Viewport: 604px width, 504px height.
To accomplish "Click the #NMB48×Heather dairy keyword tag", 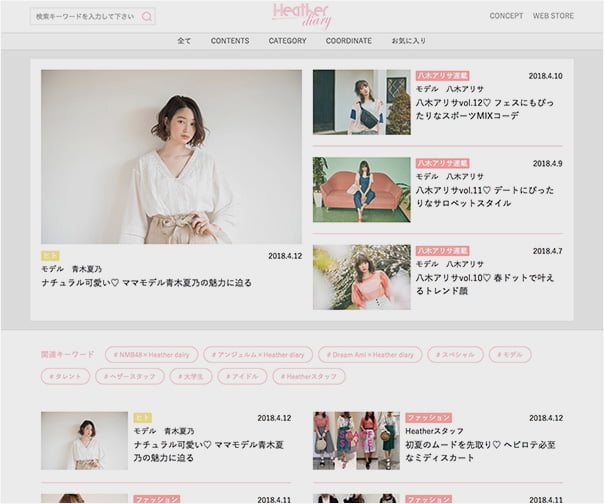I will pos(152,354).
